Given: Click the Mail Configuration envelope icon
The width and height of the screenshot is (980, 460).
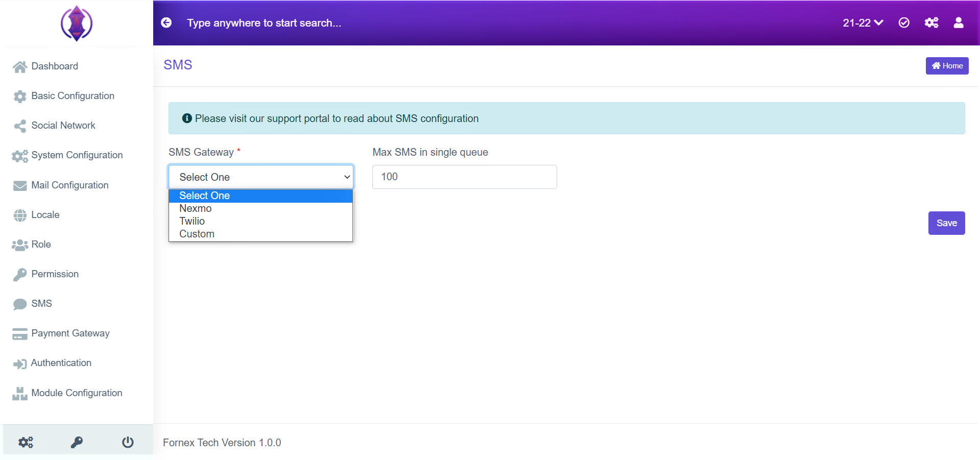Looking at the screenshot, I should [20, 186].
